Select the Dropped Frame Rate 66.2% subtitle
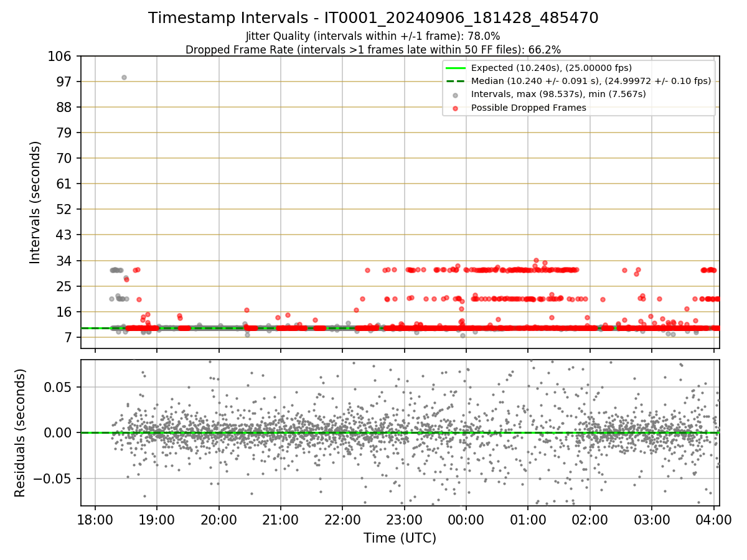Screen dimensions: 747x560 (x=374, y=49)
